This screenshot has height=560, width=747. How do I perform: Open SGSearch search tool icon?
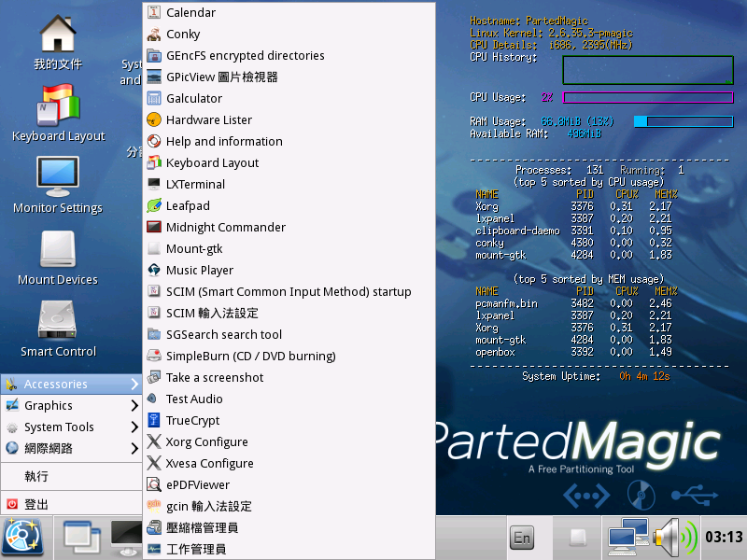click(x=154, y=334)
